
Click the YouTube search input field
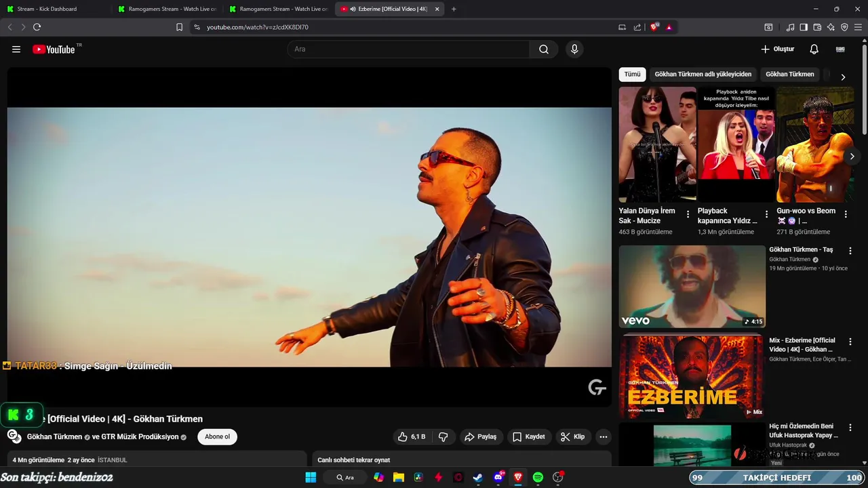[x=408, y=49]
